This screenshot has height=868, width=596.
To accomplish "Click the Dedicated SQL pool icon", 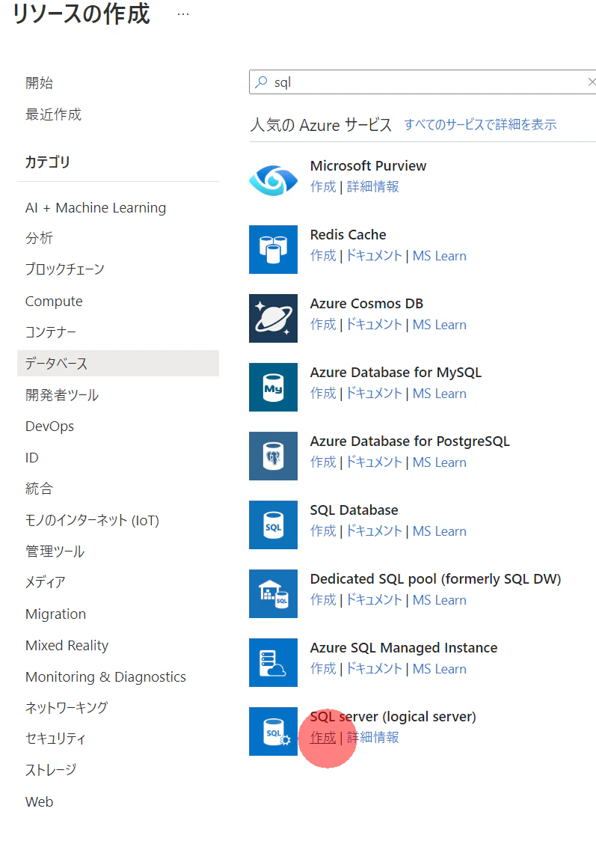I will (273, 593).
